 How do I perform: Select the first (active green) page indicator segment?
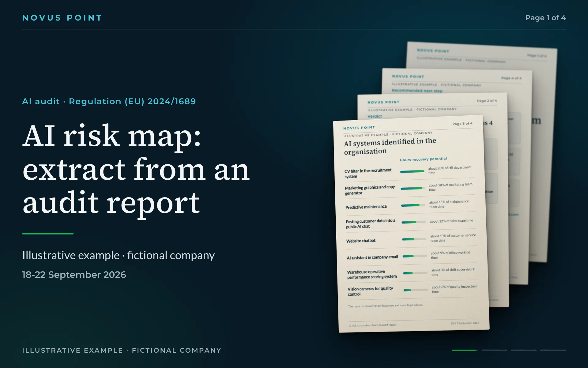(465, 350)
